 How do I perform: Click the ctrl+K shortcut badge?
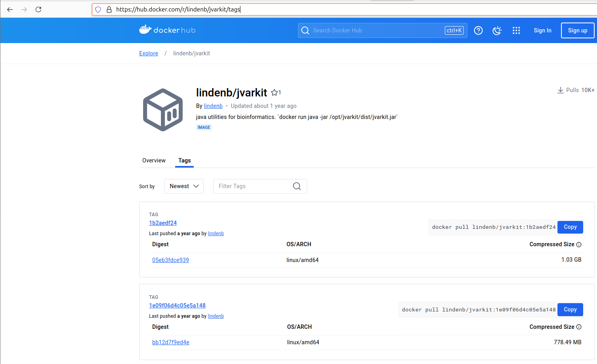click(454, 30)
